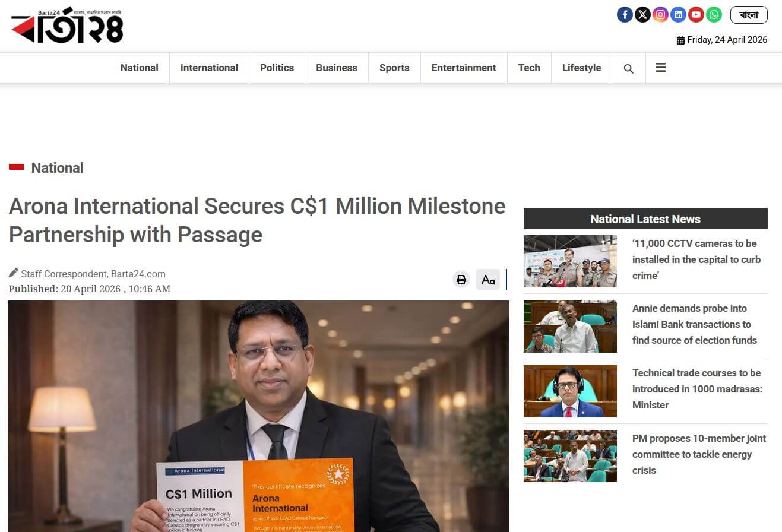Click the search magnifier icon
Viewport: 782px width, 532px height.
click(x=628, y=68)
